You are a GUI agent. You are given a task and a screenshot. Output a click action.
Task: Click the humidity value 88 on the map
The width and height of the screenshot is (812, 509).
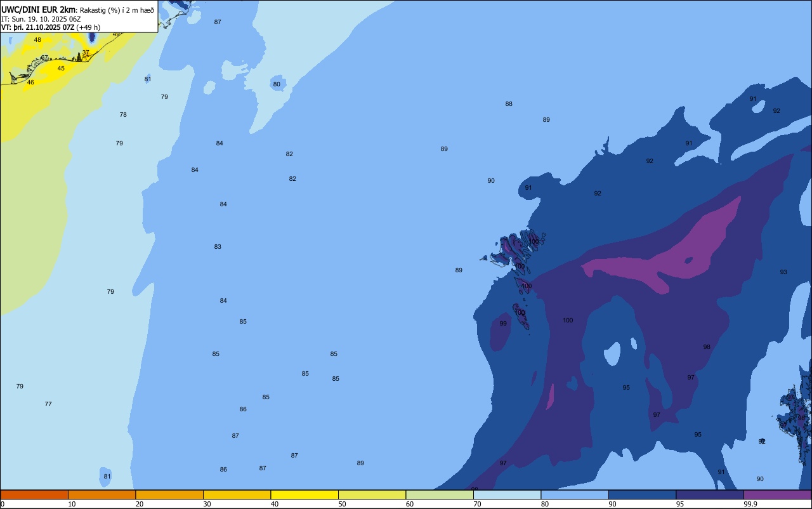[x=509, y=104]
